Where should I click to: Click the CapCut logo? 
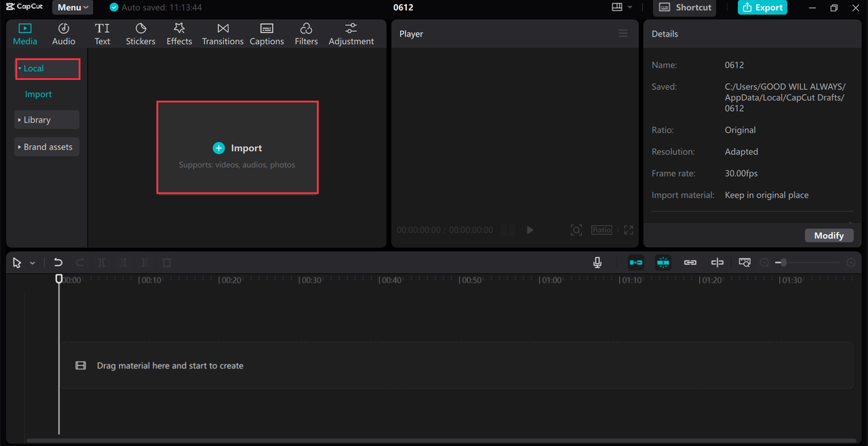pos(24,7)
